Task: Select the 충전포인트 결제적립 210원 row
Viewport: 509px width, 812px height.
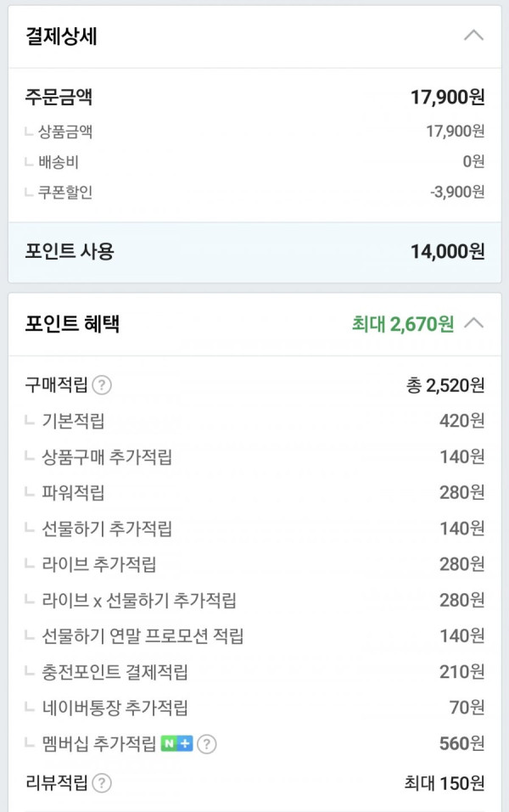Action: [255, 672]
